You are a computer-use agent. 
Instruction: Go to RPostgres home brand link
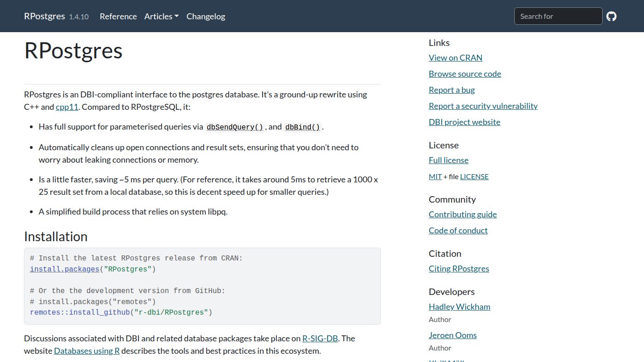pos(45,16)
